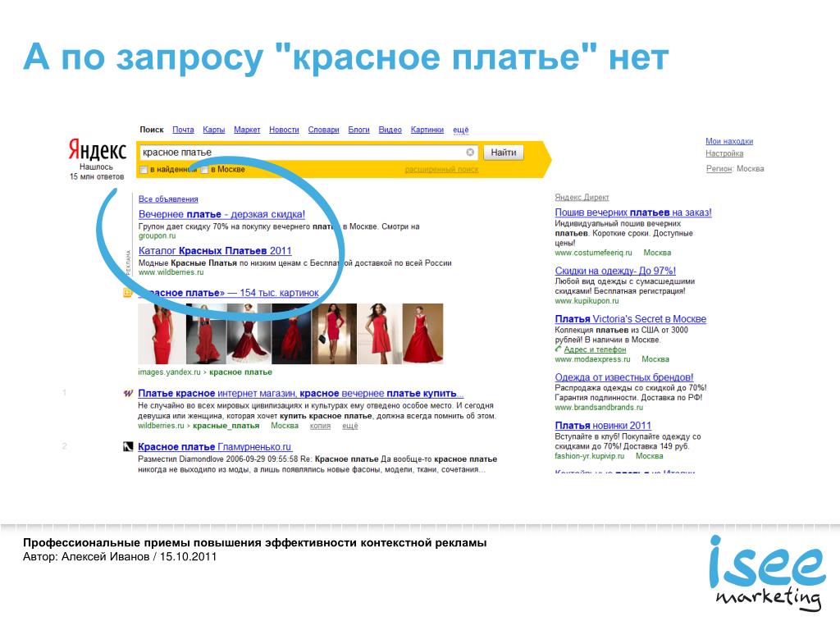Select the Поиск tab
Viewport: 840px width, 630px height.
click(152, 130)
